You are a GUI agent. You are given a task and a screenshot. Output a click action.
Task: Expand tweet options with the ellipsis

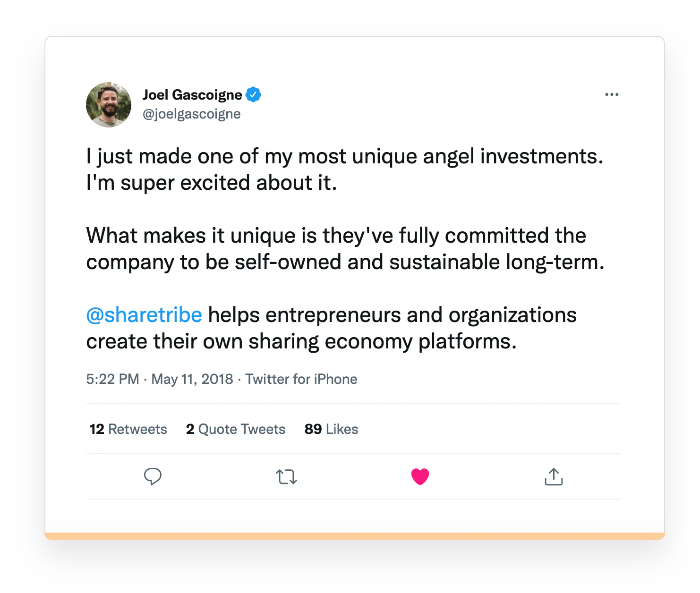click(x=612, y=94)
